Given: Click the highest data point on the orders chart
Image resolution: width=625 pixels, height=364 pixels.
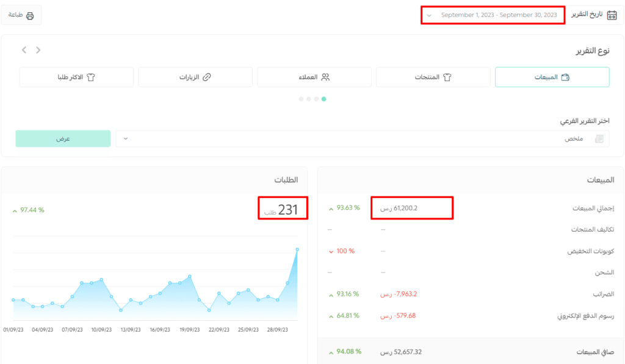Looking at the screenshot, I should [x=297, y=250].
